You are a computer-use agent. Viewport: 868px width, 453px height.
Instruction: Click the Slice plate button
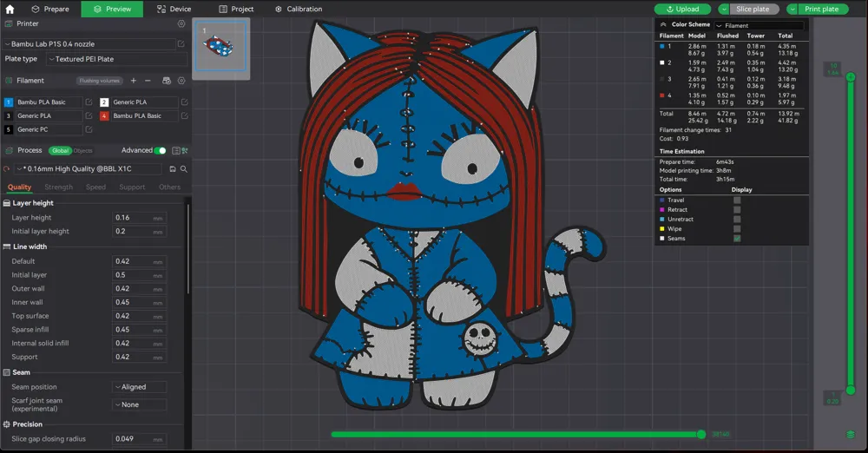[x=753, y=9]
